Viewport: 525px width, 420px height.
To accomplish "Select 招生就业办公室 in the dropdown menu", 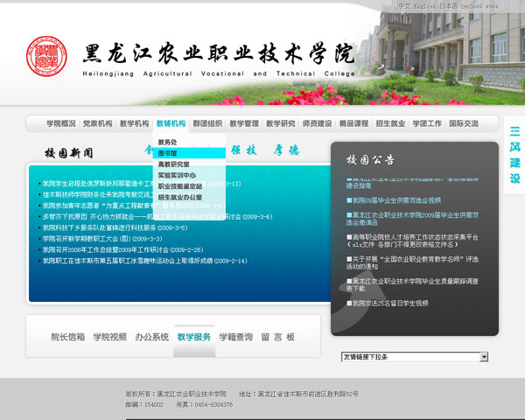I will 179,197.
